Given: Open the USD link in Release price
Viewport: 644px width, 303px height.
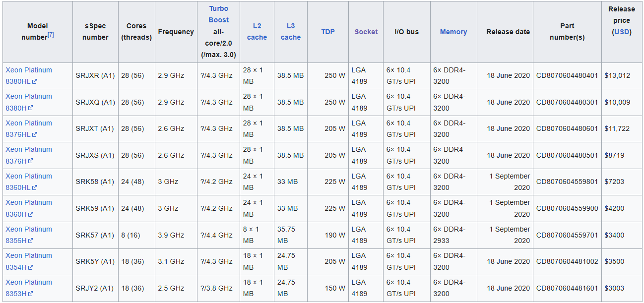Looking at the screenshot, I should tap(621, 32).
